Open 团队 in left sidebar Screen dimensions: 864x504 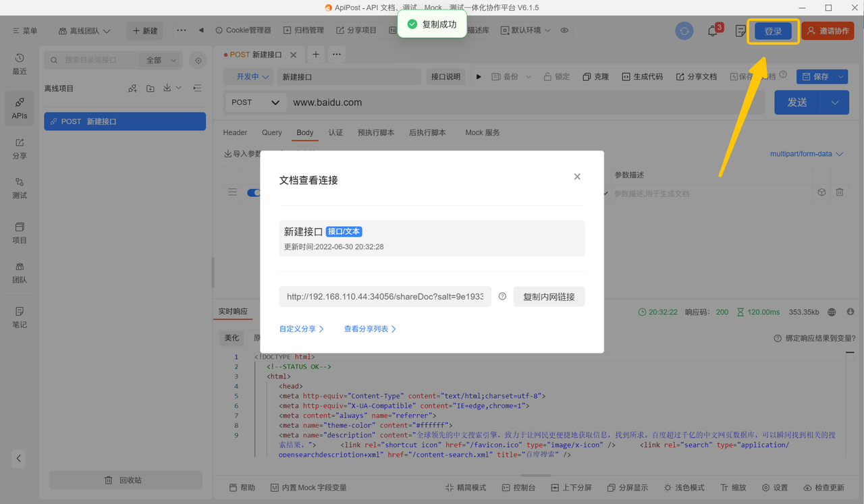coord(20,273)
